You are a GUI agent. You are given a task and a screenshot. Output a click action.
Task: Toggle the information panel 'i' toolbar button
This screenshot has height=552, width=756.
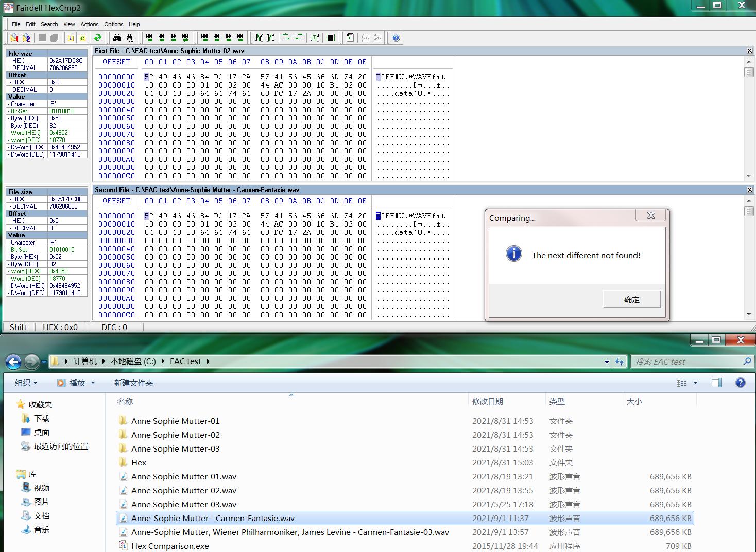tap(71, 38)
